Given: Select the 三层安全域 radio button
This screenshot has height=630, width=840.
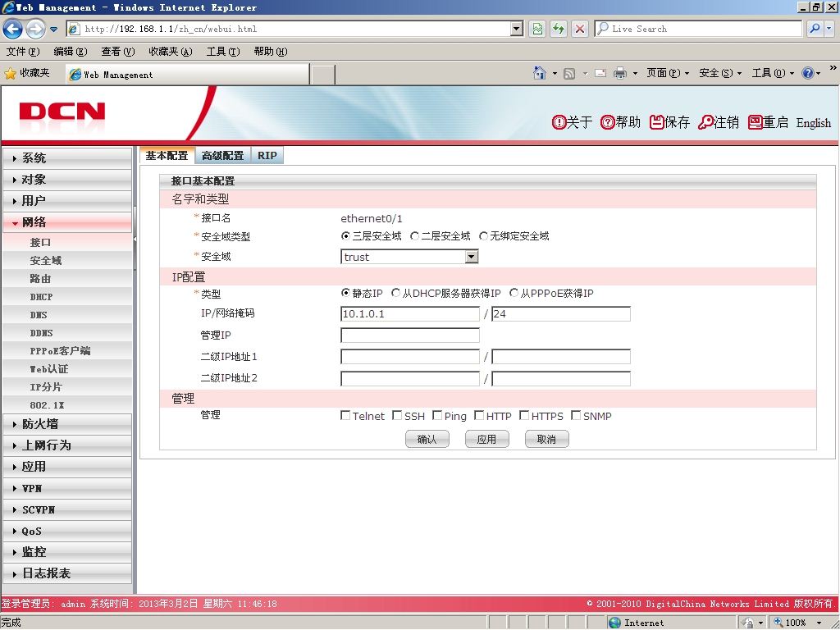Looking at the screenshot, I should pyautogui.click(x=345, y=236).
